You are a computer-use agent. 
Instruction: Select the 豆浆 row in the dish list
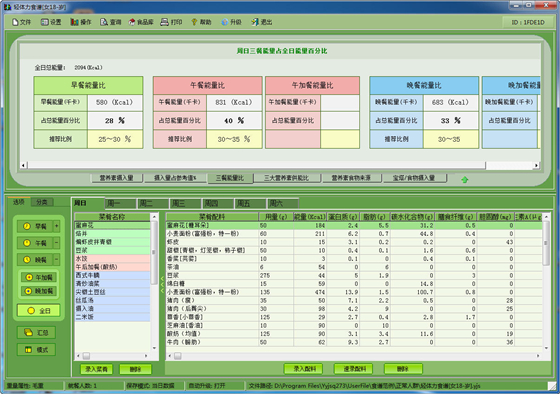[112, 250]
